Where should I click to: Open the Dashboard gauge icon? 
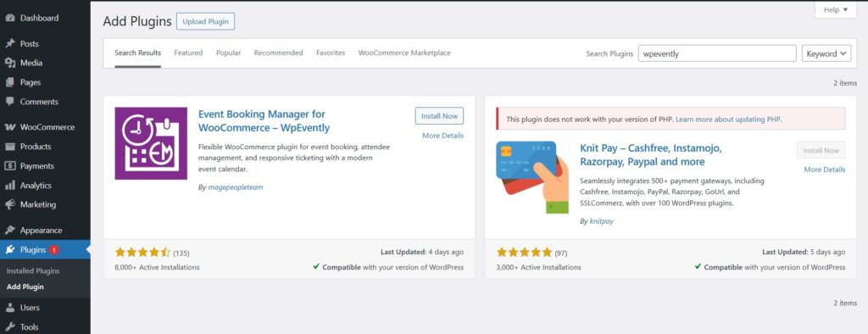coord(10,18)
